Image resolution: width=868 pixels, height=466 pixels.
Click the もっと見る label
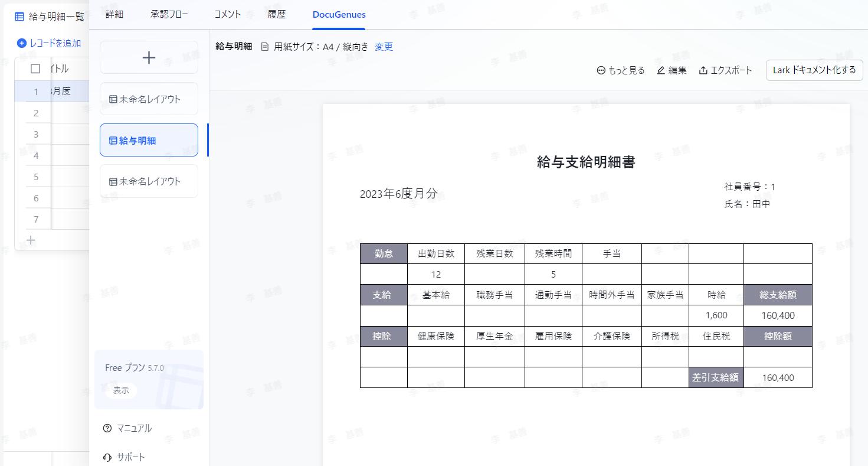point(627,70)
